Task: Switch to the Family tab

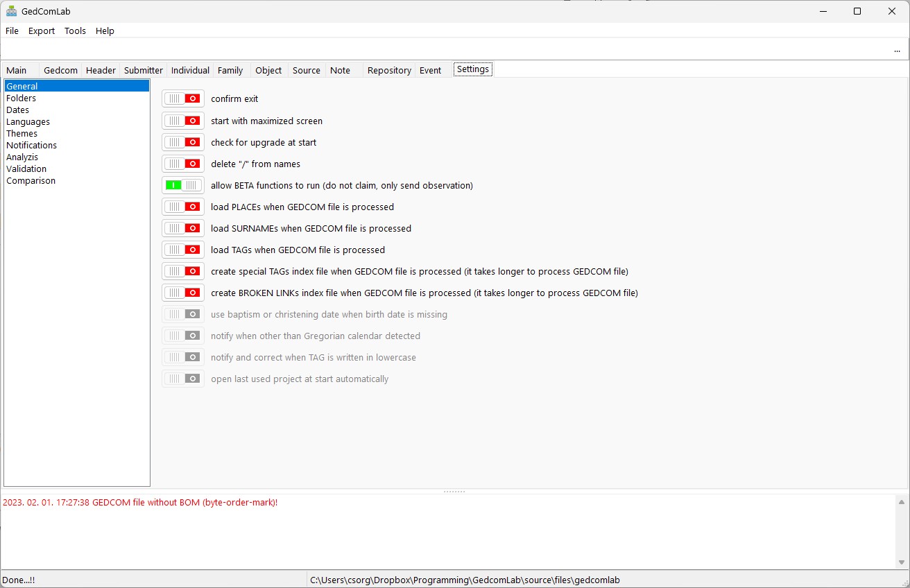Action: (x=230, y=70)
